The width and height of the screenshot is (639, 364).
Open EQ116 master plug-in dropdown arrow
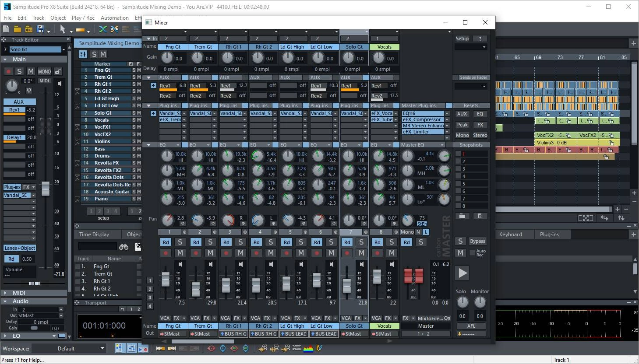click(x=447, y=113)
